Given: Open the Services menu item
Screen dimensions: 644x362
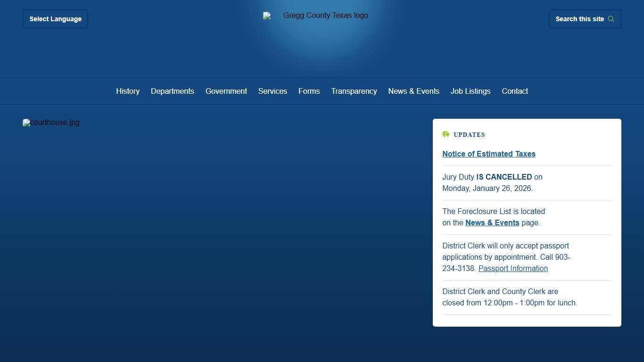Looking at the screenshot, I should click(272, 91).
